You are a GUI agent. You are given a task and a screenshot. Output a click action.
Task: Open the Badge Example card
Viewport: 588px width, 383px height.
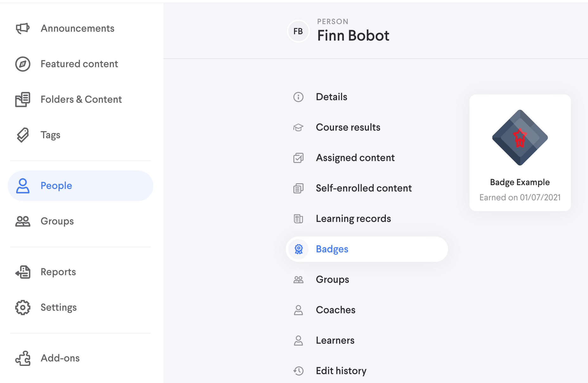tap(520, 153)
